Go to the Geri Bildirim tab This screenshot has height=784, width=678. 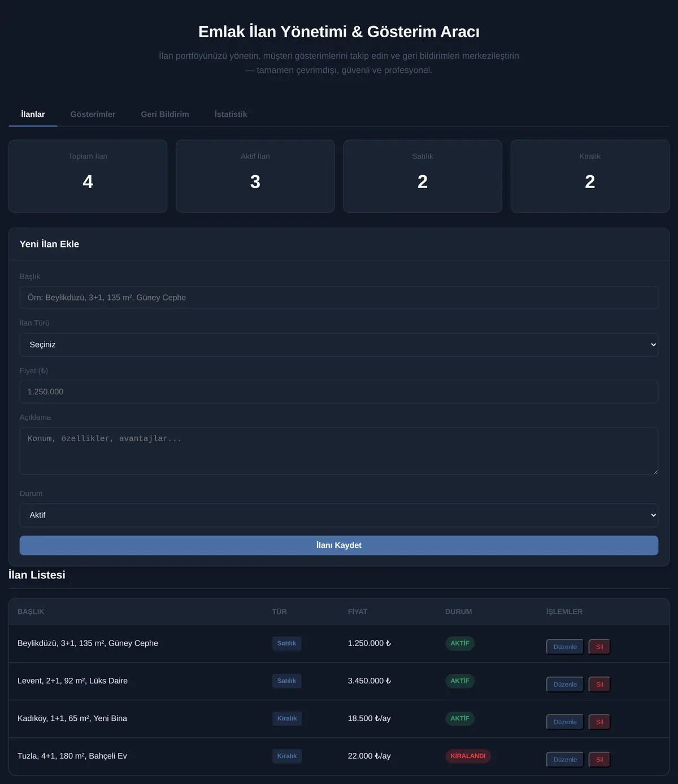(x=165, y=114)
